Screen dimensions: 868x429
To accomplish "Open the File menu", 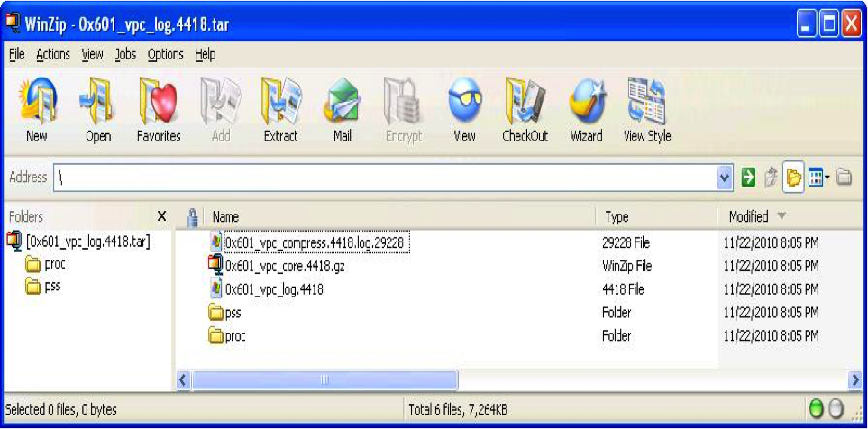I will click(x=17, y=55).
